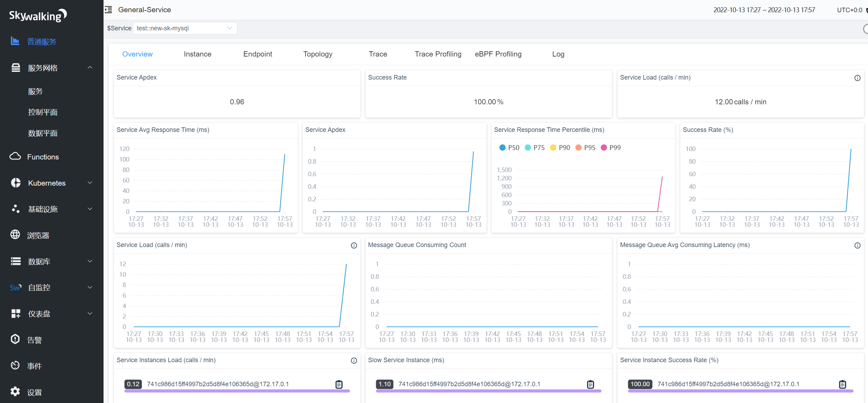Show info tip for Service Load chart

point(354,245)
